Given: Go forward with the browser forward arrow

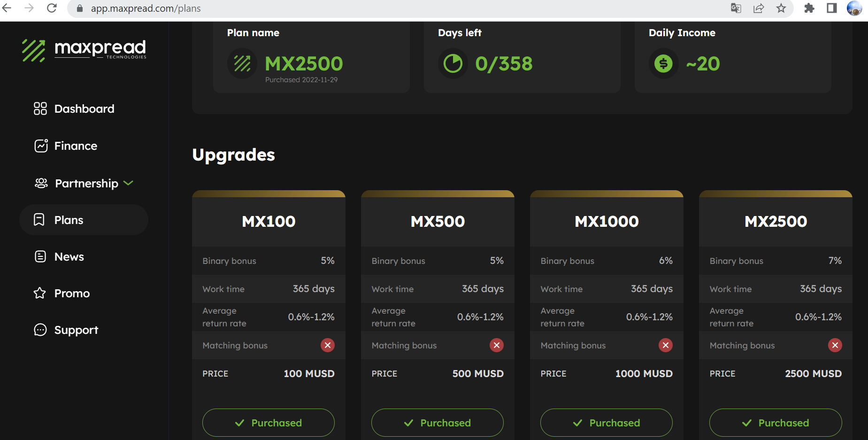Looking at the screenshot, I should 29,8.
